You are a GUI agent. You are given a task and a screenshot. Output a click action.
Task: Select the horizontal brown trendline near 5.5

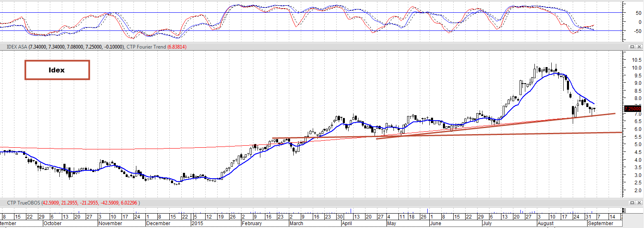point(447,135)
